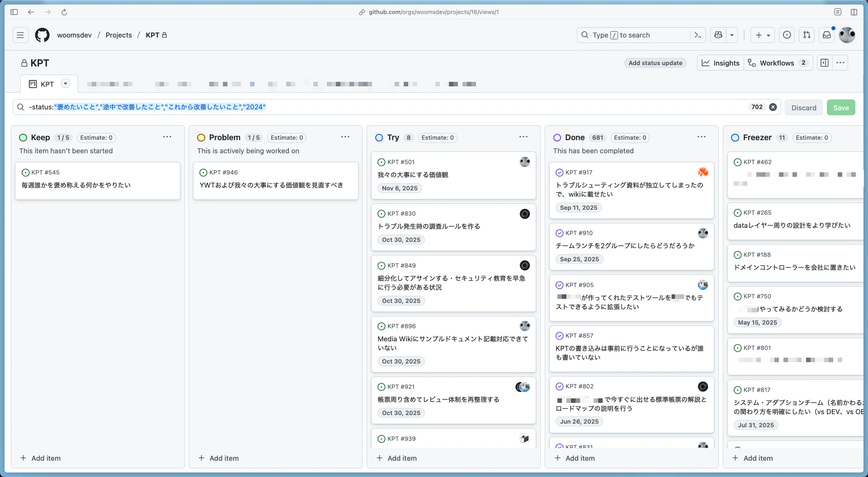Open Problem column options menu
Viewport: 868px width, 477px height.
coord(345,137)
